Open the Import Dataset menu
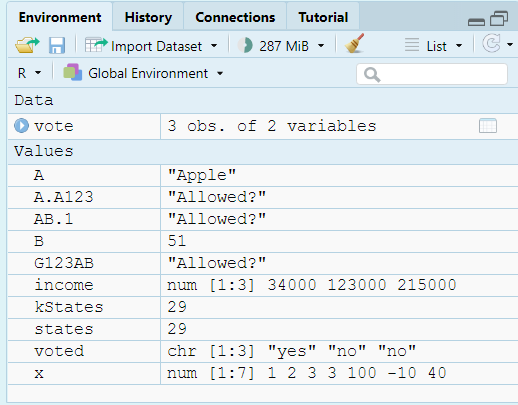This screenshot has height=405, width=518. tap(151, 46)
